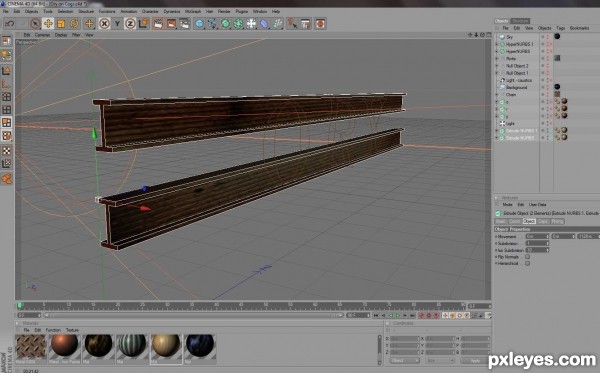Select the Null Object 2 row
600x373 pixels.
click(517, 66)
